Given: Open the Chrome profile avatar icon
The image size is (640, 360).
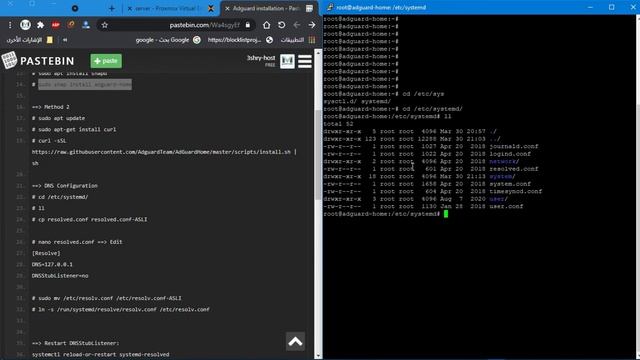Looking at the screenshot, I should (x=25, y=25).
